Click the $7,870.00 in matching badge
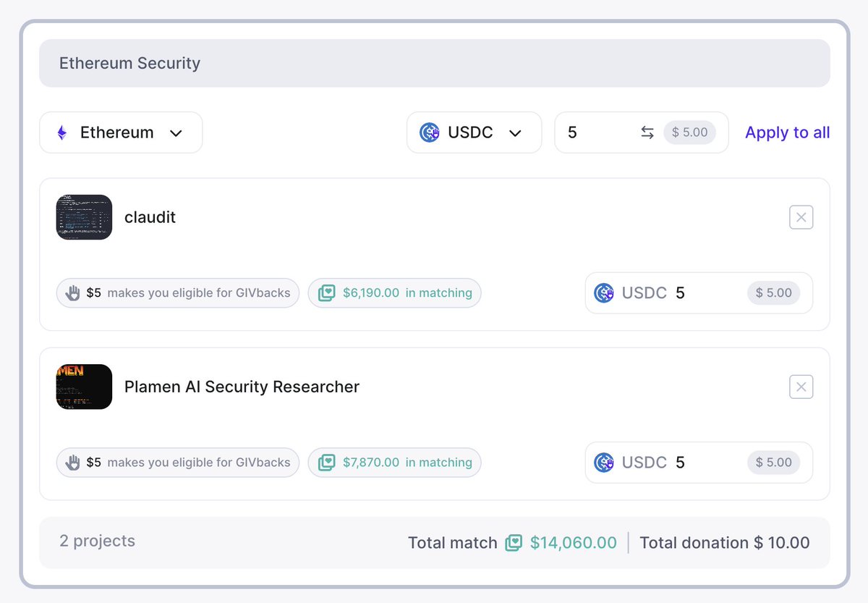 (395, 463)
